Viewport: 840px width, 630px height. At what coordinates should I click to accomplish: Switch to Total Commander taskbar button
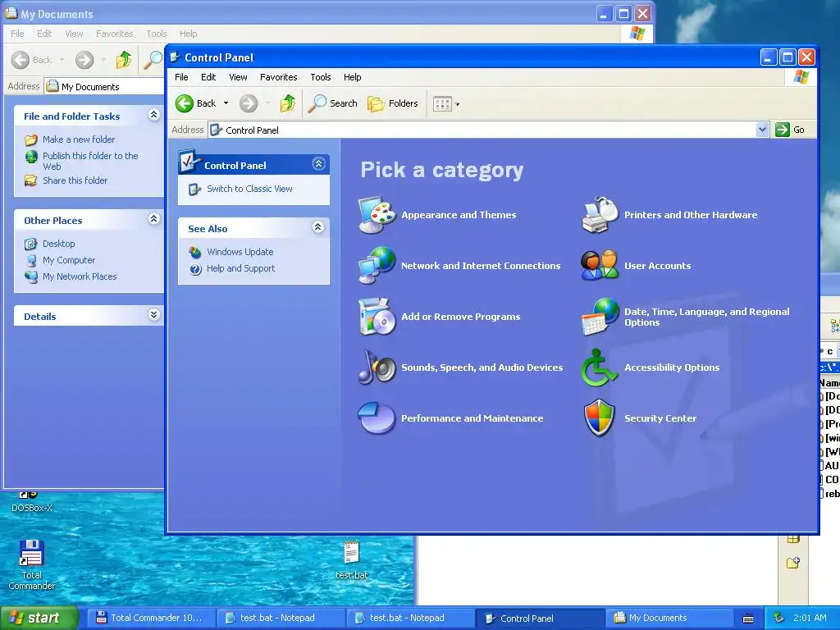[150, 618]
